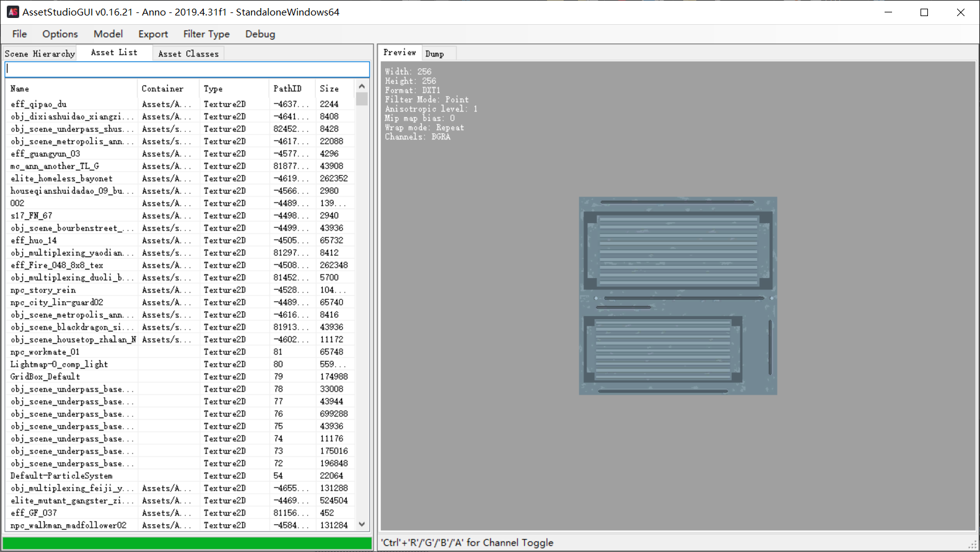Select the obj_multiplexing_feiji asset row

[180, 488]
